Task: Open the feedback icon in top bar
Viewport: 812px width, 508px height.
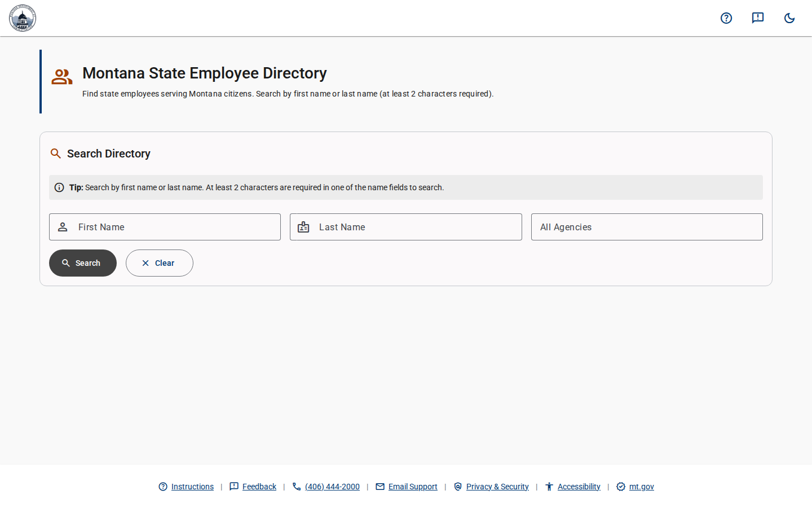Action: coord(758,18)
